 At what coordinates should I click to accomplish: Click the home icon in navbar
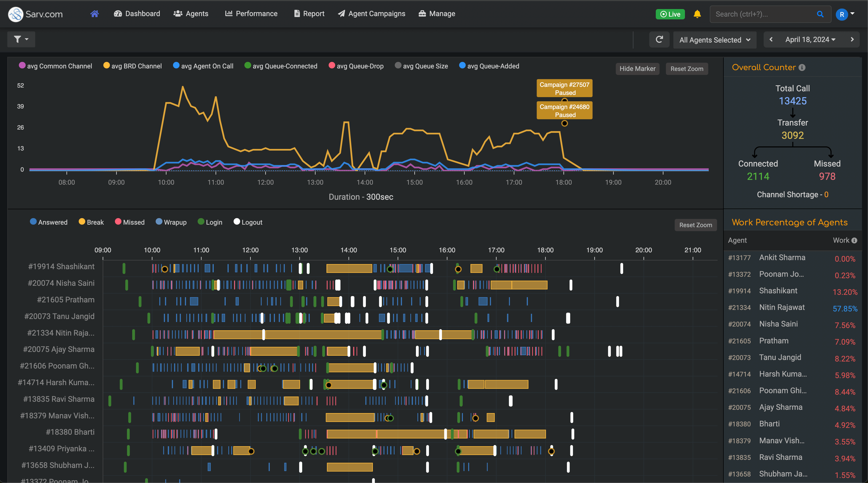94,14
